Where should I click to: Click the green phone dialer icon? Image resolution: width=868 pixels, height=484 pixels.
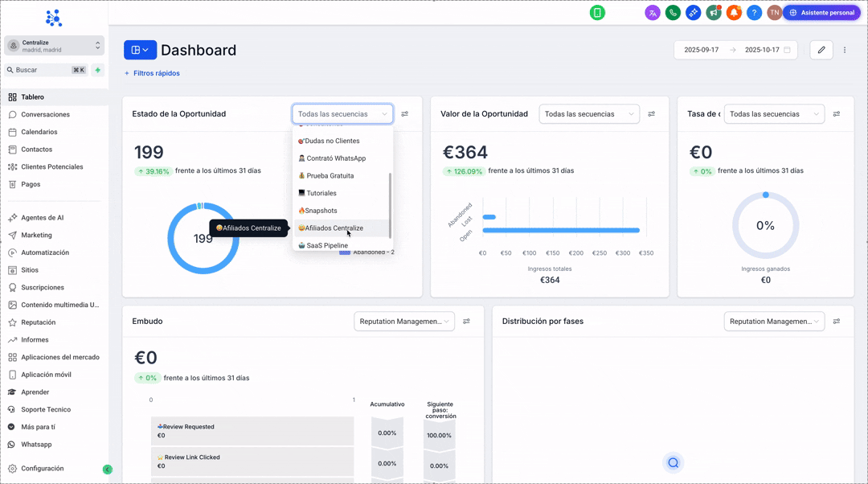tap(673, 13)
